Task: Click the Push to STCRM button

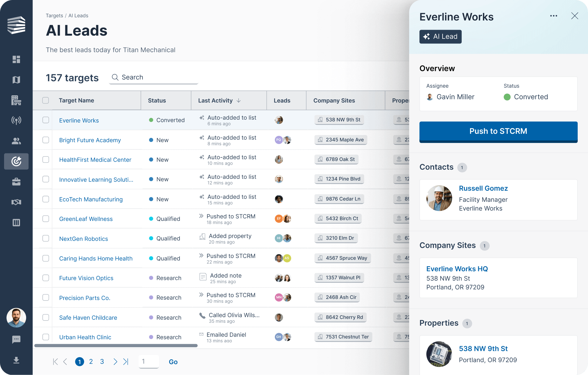Action: coord(498,131)
